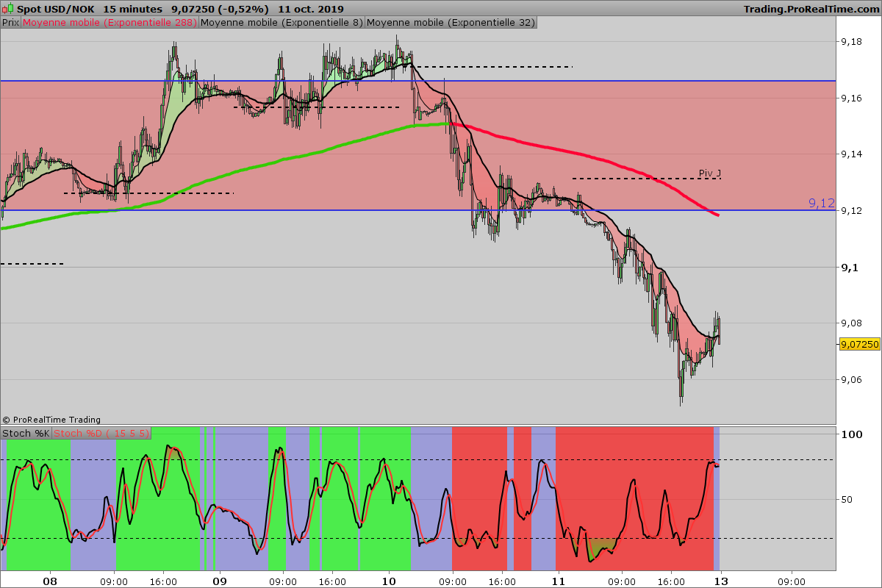882x588 pixels.
Task: Click the 10 date on time axis
Action: [x=389, y=581]
